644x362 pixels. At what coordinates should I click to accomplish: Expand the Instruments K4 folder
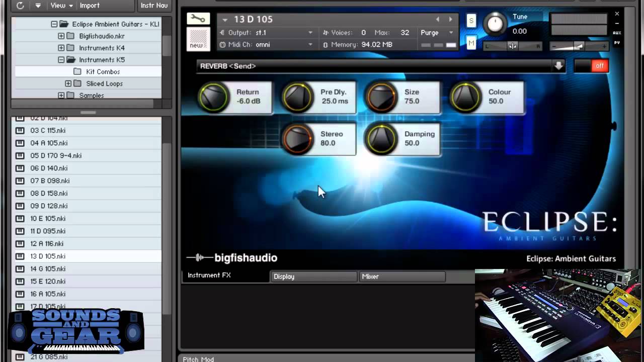61,48
